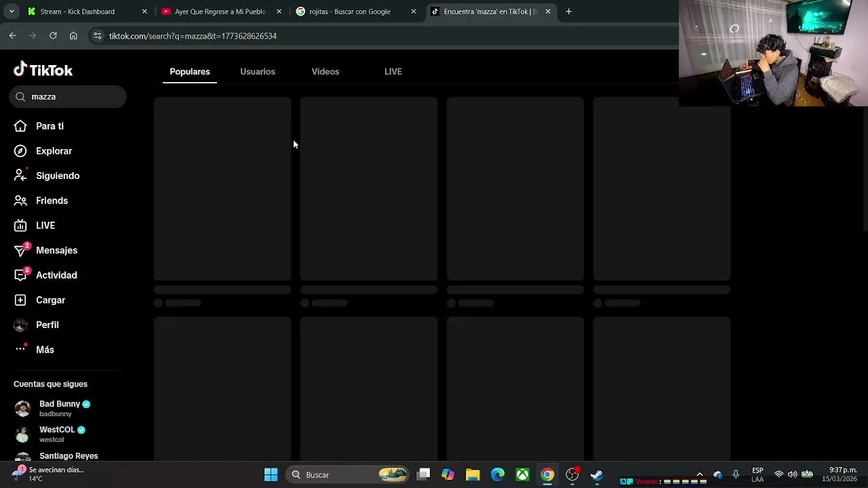Open Steam from the taskbar
The height and width of the screenshot is (488, 868).
pos(597,474)
